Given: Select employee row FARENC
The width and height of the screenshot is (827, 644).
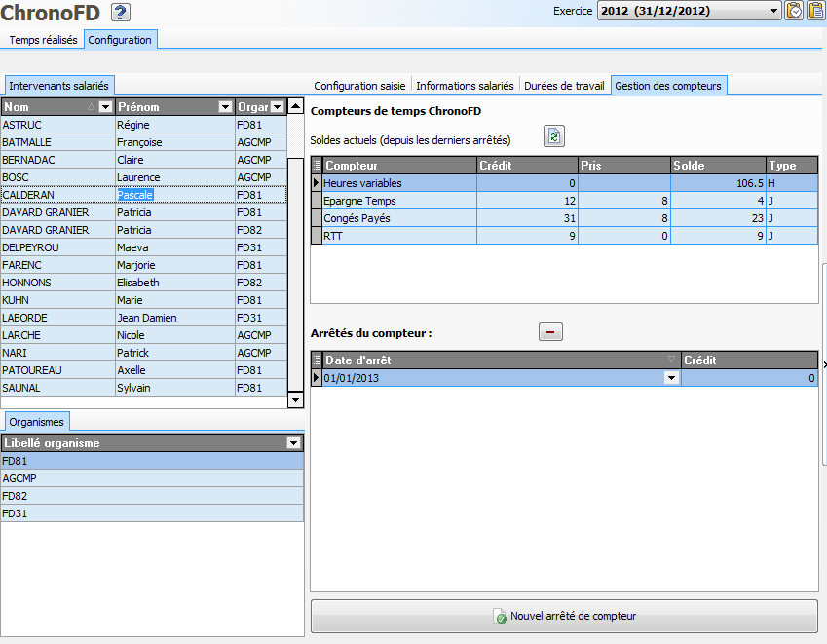Looking at the screenshot, I should coord(144,265).
